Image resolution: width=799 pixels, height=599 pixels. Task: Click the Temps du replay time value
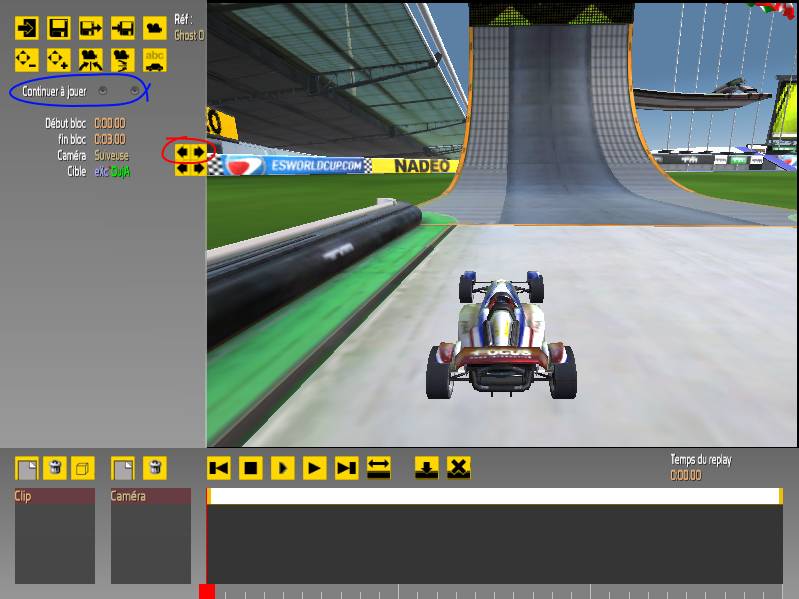(x=685, y=475)
